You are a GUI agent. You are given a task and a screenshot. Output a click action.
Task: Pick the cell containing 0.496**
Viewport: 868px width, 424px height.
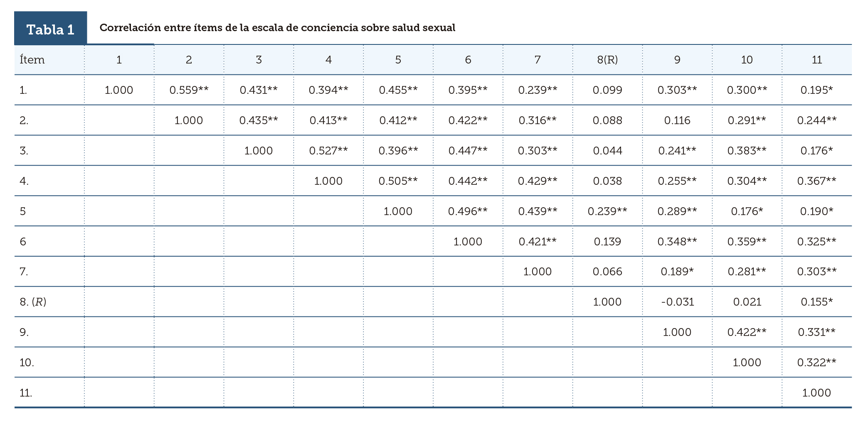468,211
